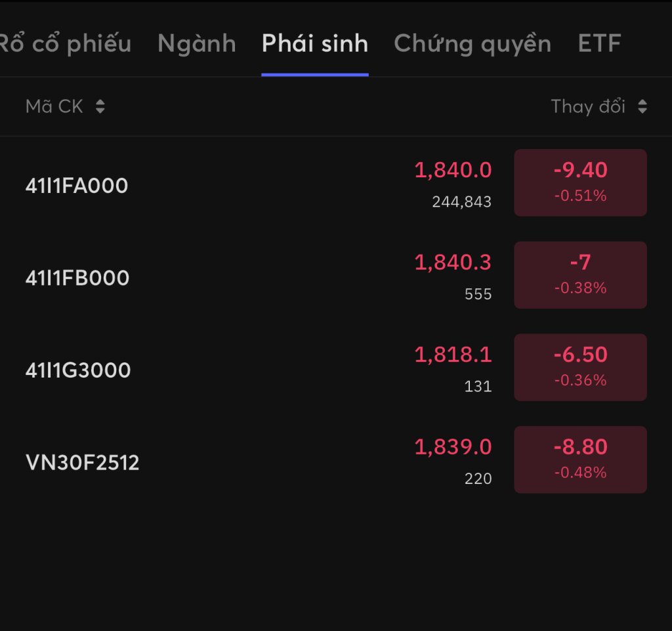Open the 41I1FA000 contract row

(x=77, y=186)
